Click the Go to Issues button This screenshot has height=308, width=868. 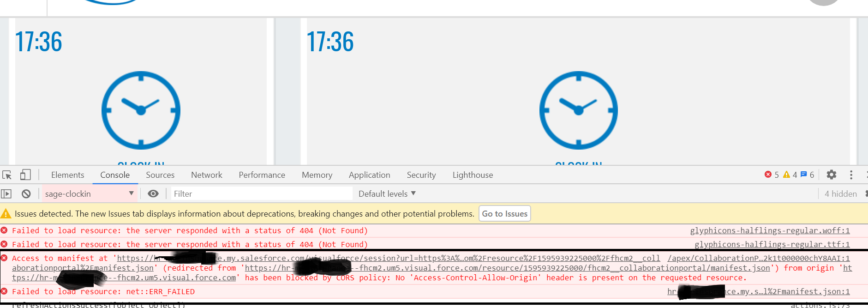pyautogui.click(x=505, y=214)
